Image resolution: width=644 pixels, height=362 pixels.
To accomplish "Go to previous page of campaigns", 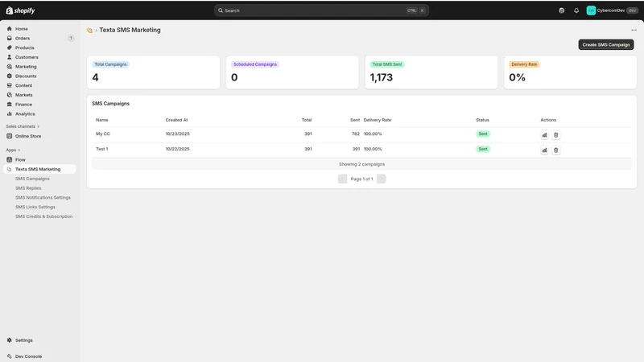I will point(343,179).
